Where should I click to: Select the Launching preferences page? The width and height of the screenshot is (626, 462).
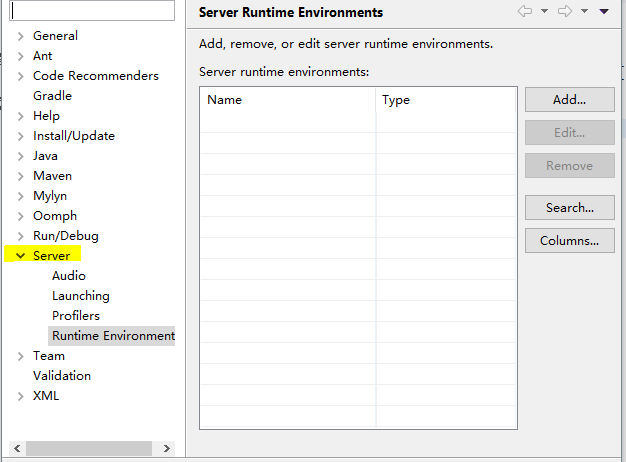point(81,296)
